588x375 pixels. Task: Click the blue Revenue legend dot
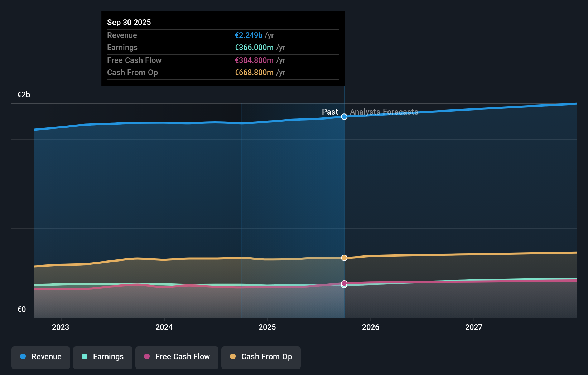[22, 357]
